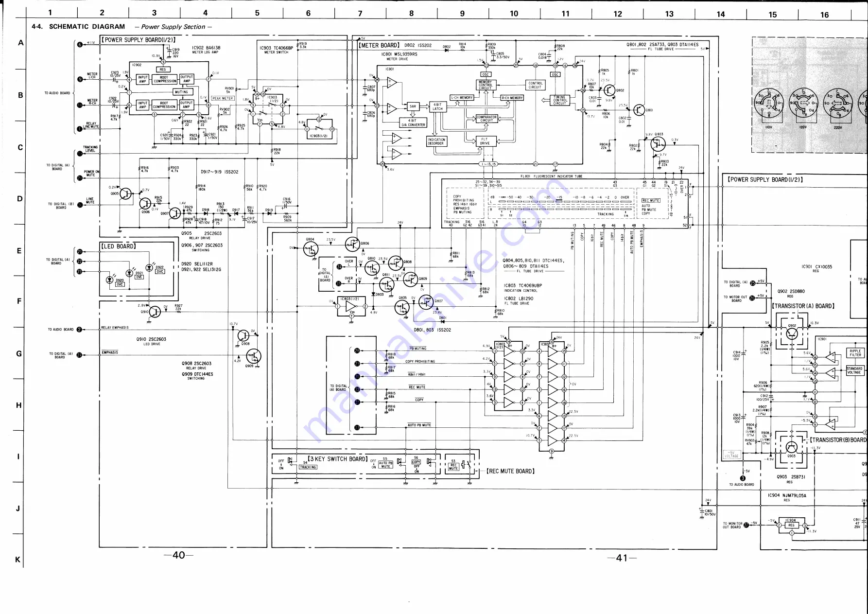Image resolution: width=868 pixels, height=614 pixels.
Task: Click the D920 LED symbol on LED Board
Action: tap(110, 280)
